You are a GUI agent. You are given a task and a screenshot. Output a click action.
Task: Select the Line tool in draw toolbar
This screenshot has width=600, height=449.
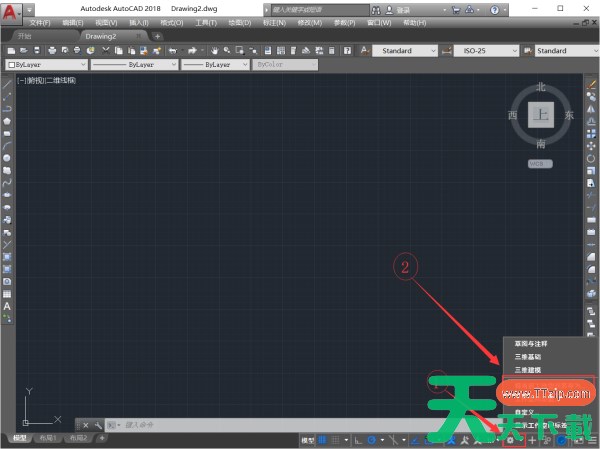(x=7, y=85)
